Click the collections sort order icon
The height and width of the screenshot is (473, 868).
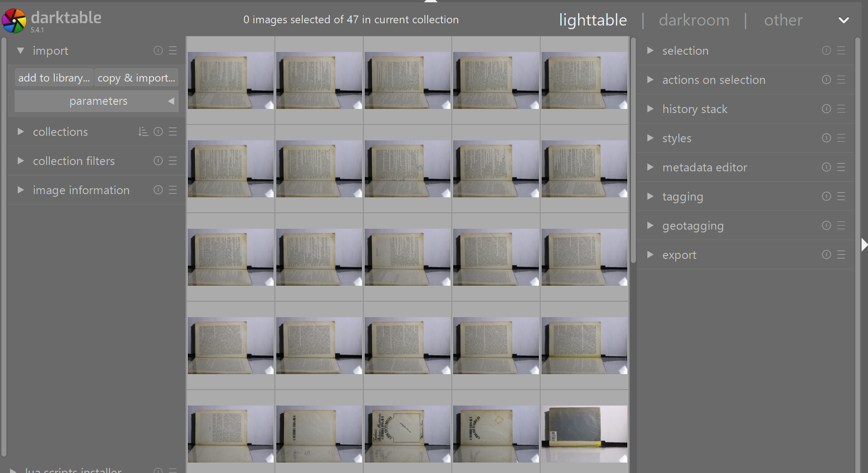coord(143,132)
